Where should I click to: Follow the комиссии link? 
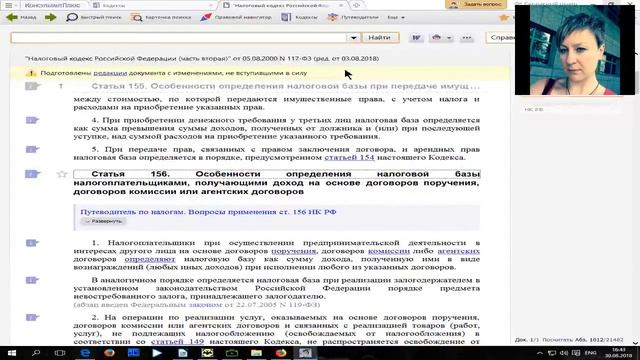click(x=389, y=251)
